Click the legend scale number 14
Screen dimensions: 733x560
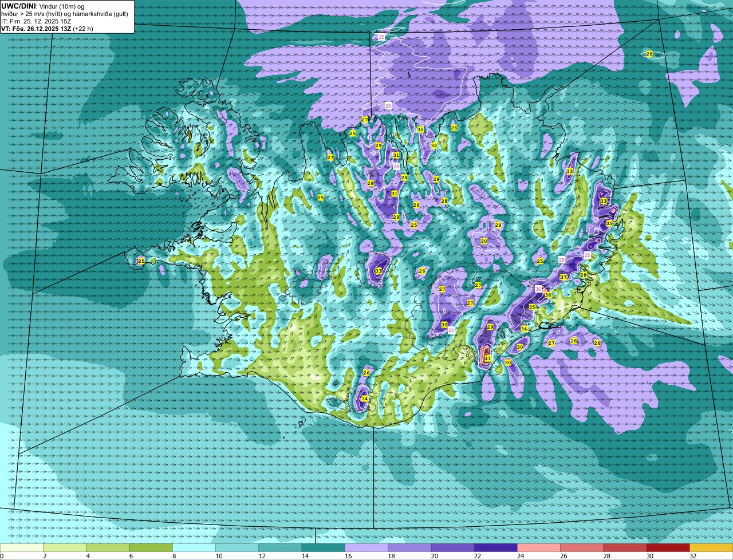pos(304,556)
